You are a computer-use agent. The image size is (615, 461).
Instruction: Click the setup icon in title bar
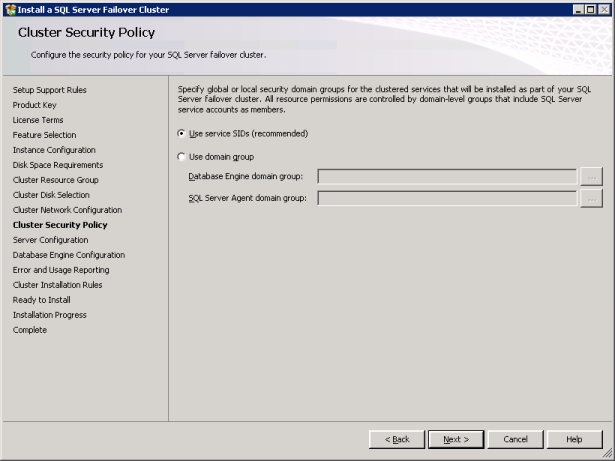click(11, 9)
